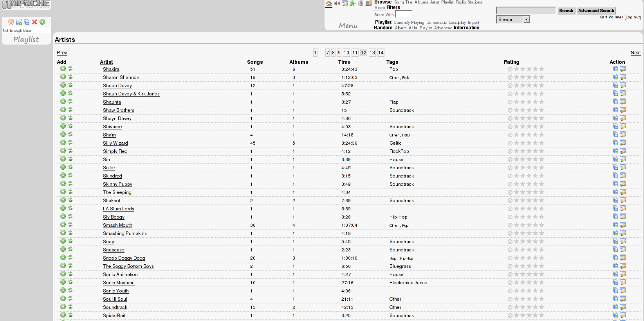
Task: Browse by Song Title in the menu
Action: coord(403,2)
